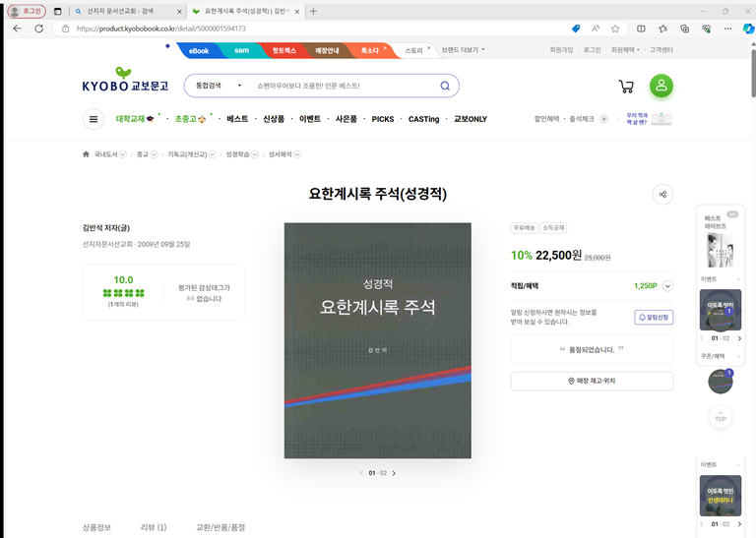756x538 pixels.
Task: Open browser settings and more menu
Action: (x=727, y=29)
